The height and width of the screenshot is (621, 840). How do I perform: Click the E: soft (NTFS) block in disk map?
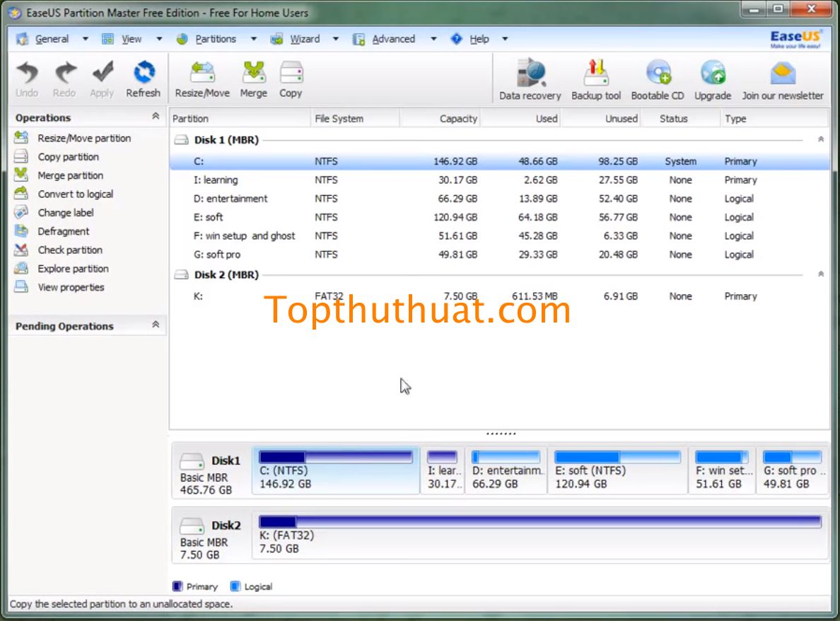point(617,470)
